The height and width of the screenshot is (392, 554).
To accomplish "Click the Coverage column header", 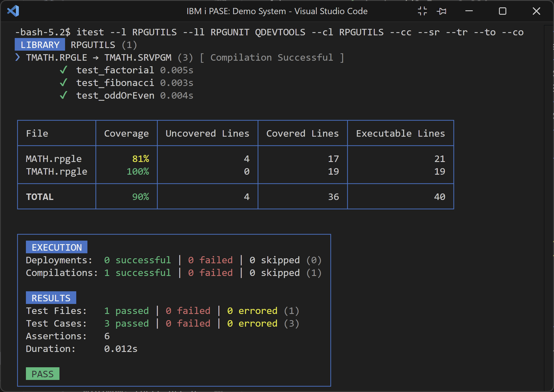I will click(x=127, y=133).
